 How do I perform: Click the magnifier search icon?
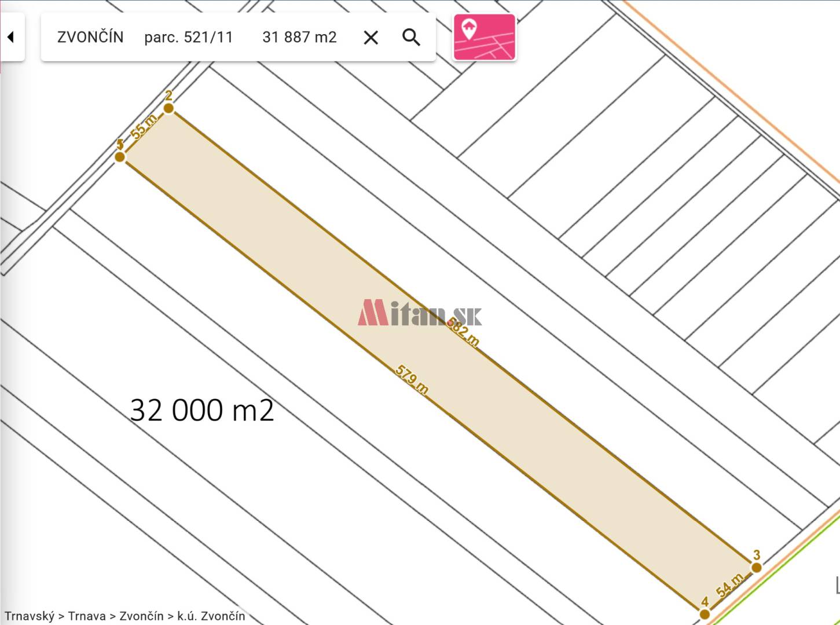click(411, 38)
